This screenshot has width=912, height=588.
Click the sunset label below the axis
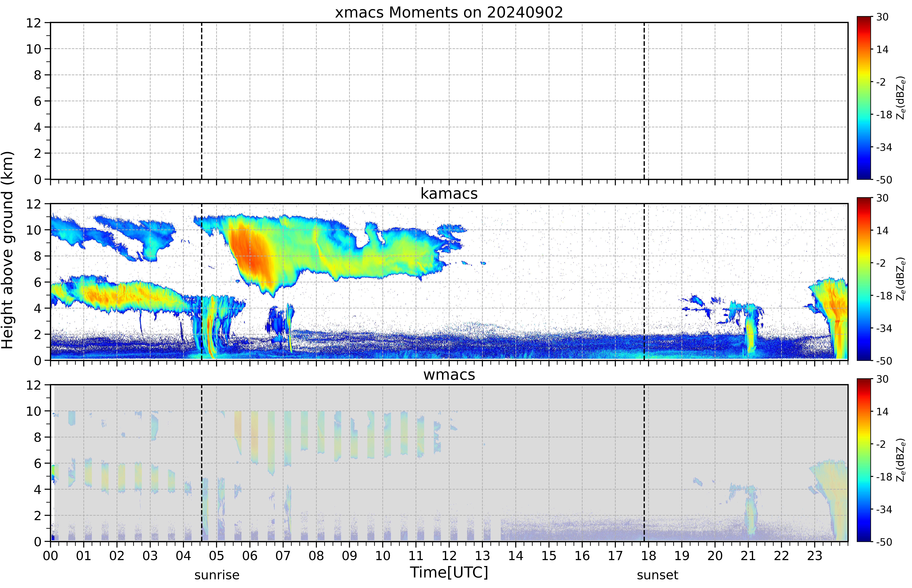tap(657, 575)
